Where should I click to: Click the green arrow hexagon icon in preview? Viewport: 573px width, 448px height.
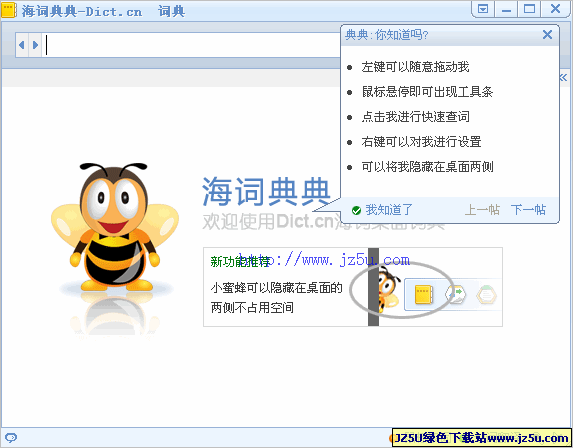(x=455, y=294)
